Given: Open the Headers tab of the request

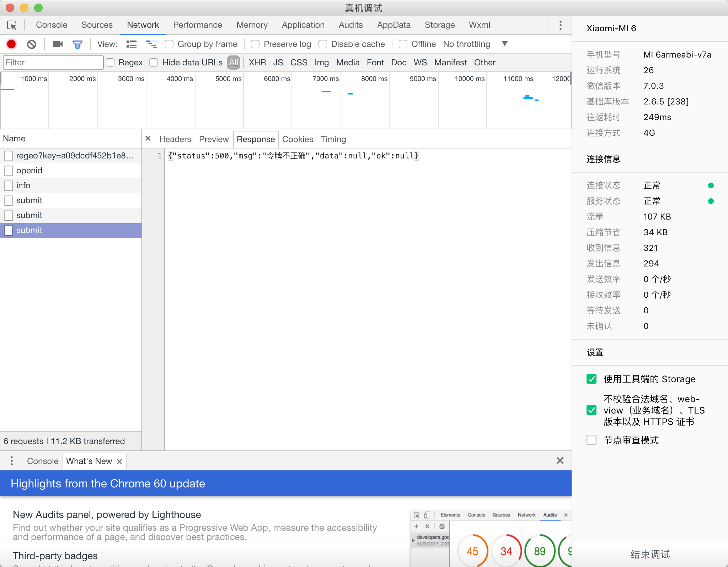Looking at the screenshot, I should [x=175, y=139].
